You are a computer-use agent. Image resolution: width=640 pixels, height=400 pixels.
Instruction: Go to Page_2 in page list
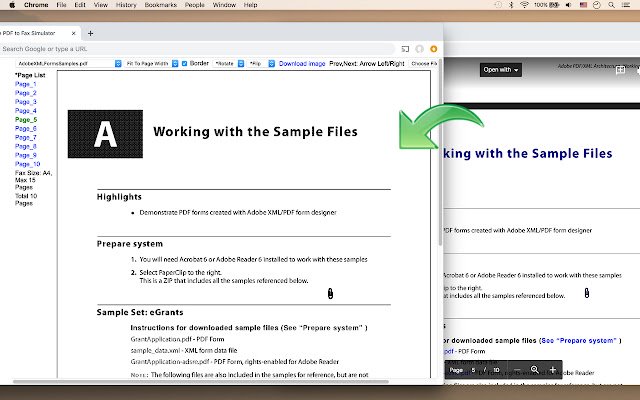coord(26,93)
